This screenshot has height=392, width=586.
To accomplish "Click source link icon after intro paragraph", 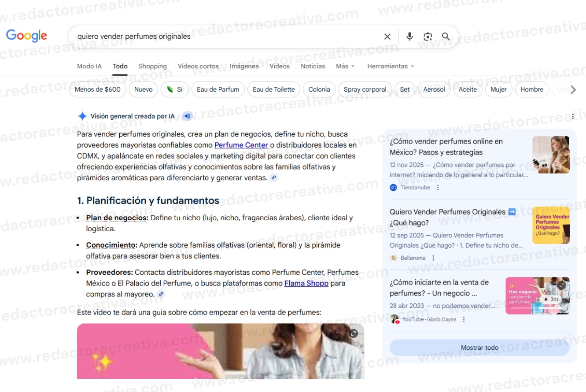I will click(274, 178).
